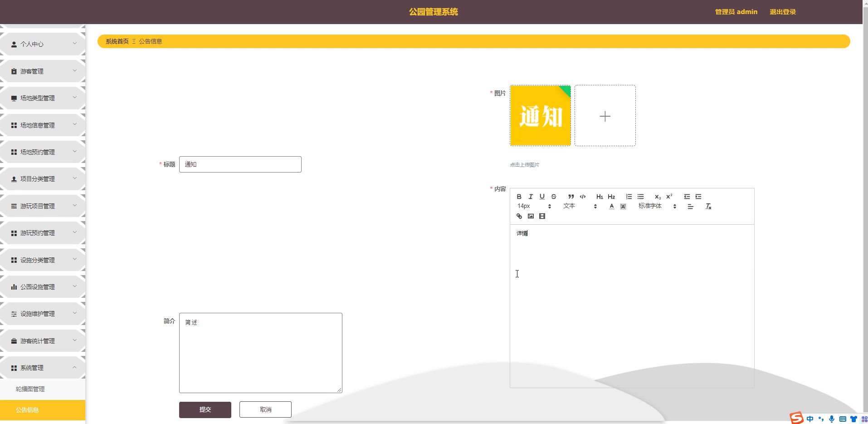The height and width of the screenshot is (424, 868).
Task: Insert a code block in the editor
Action: pyautogui.click(x=583, y=197)
